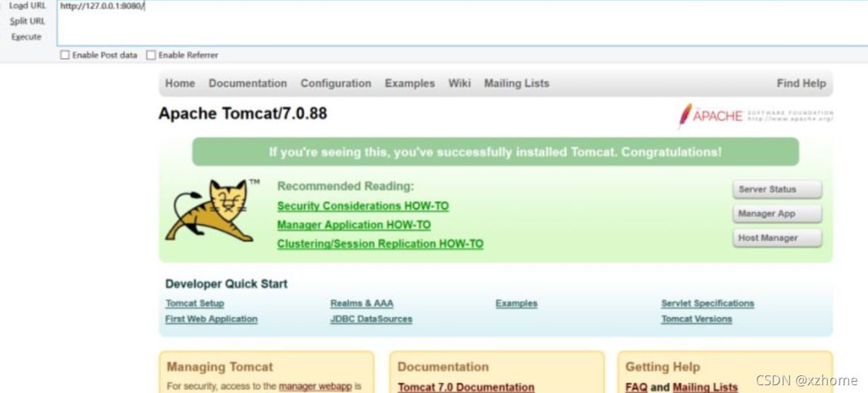
Task: Open Manager Application HOW-TO link
Action: pyautogui.click(x=354, y=225)
